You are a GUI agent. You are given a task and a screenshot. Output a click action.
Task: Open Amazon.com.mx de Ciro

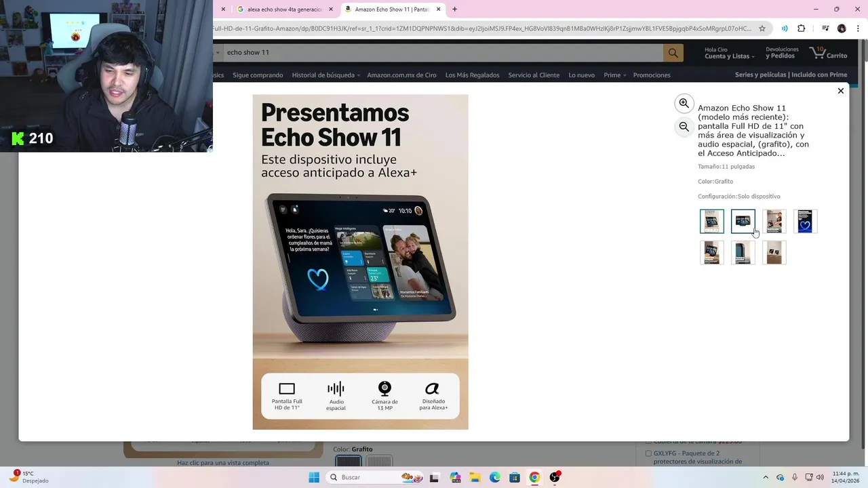(401, 75)
